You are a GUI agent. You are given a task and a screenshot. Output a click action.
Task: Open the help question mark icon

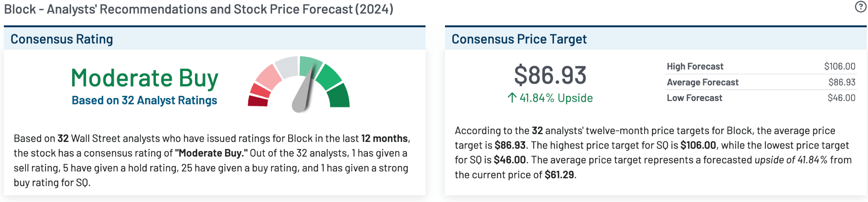[x=860, y=7]
